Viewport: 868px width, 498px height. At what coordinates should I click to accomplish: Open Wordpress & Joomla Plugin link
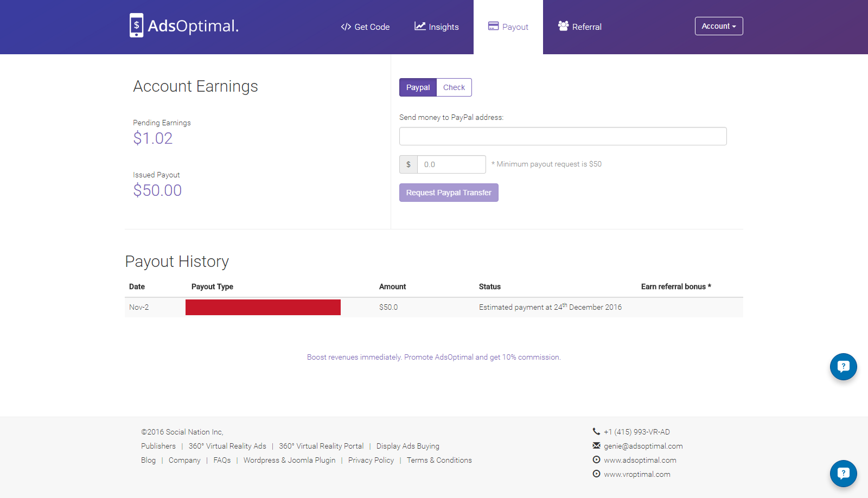[289, 460]
